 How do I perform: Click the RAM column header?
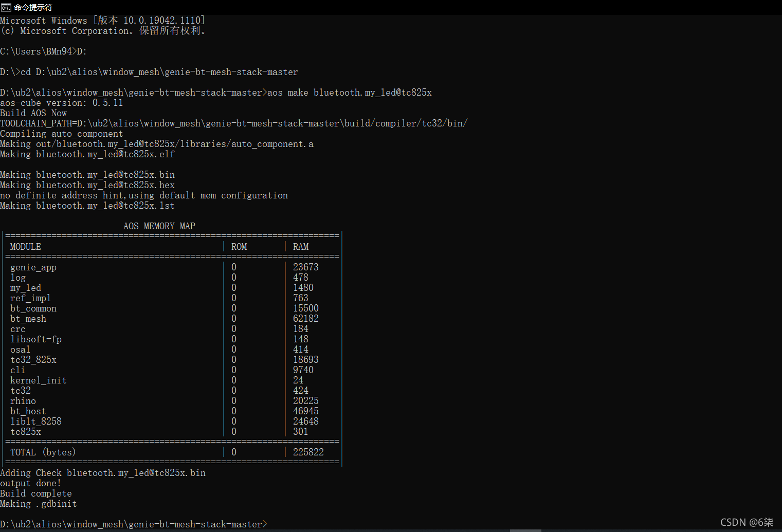(x=301, y=247)
